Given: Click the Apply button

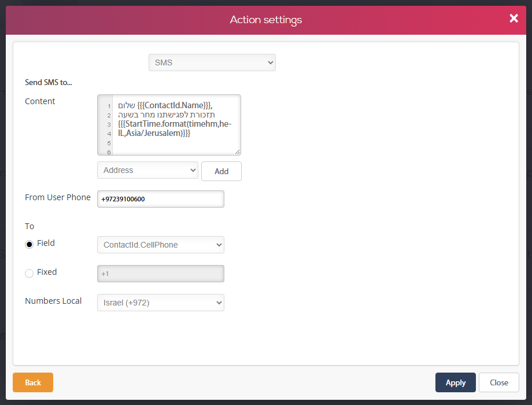Looking at the screenshot, I should click(x=455, y=382).
